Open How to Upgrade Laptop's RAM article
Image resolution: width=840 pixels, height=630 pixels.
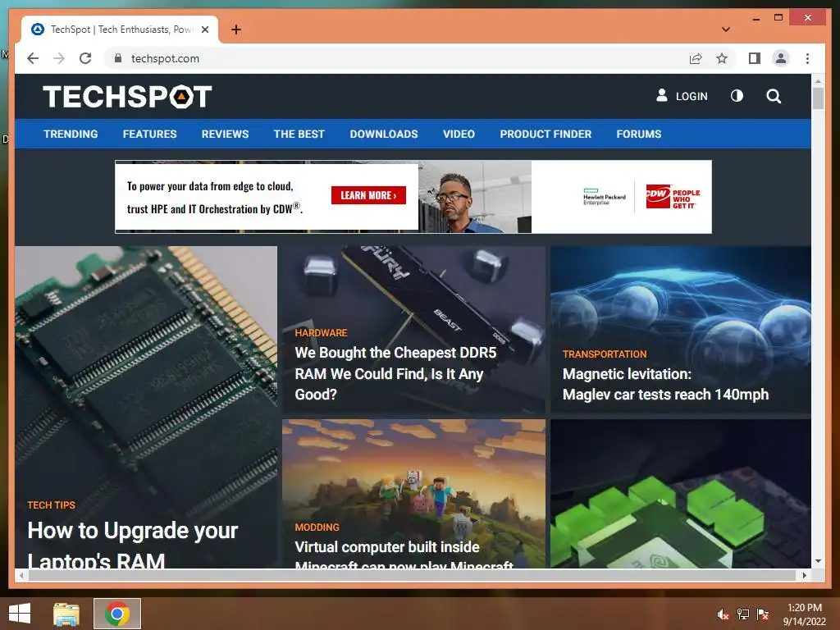(132, 544)
